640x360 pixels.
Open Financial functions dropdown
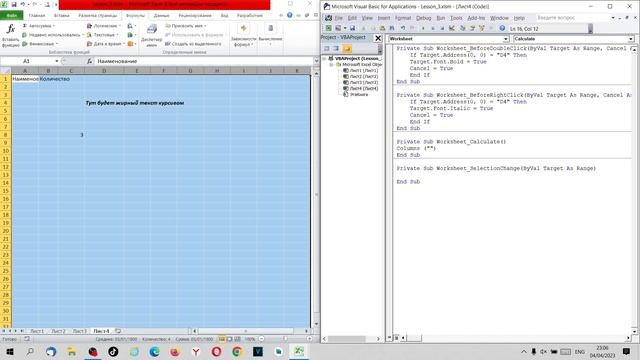point(40,44)
